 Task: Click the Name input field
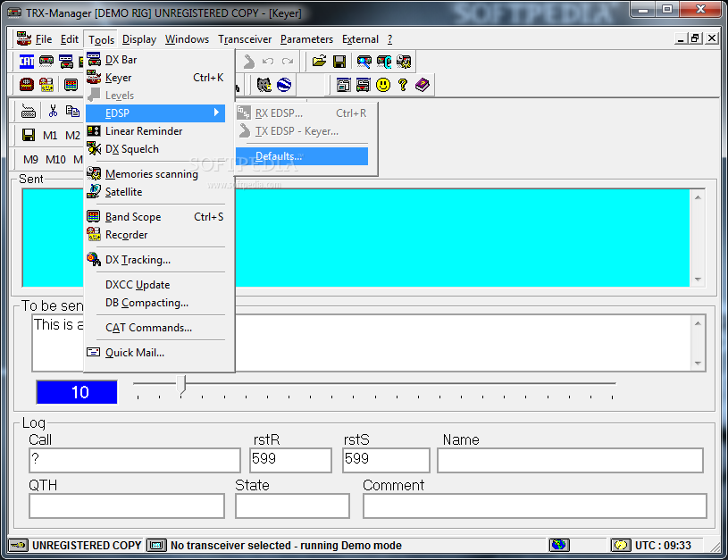tap(570, 460)
